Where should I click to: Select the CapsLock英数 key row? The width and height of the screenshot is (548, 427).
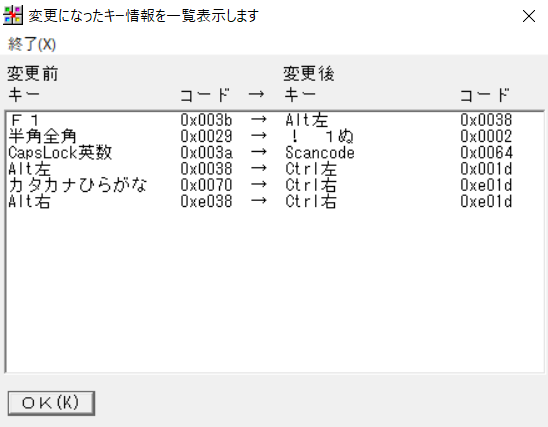click(275, 153)
